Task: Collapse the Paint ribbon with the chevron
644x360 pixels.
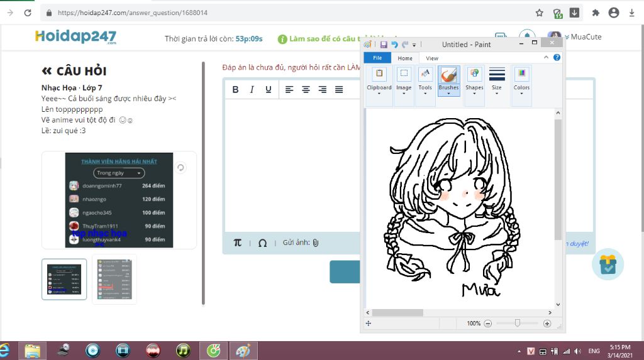Action: tap(546, 57)
